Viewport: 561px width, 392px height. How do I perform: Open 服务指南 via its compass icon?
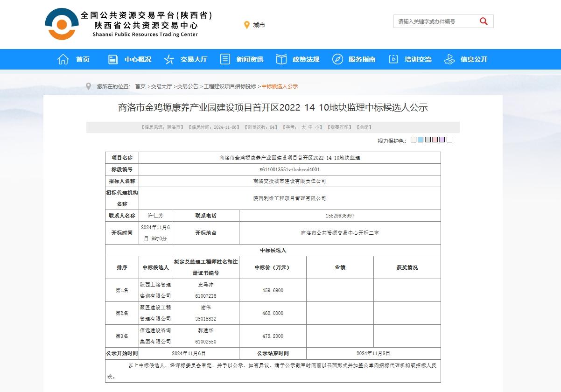(x=337, y=59)
